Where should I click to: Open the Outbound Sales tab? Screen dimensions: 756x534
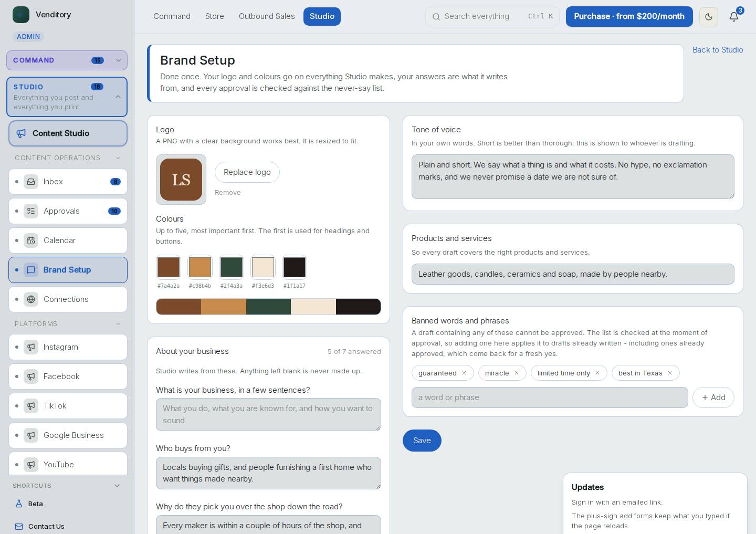point(267,17)
